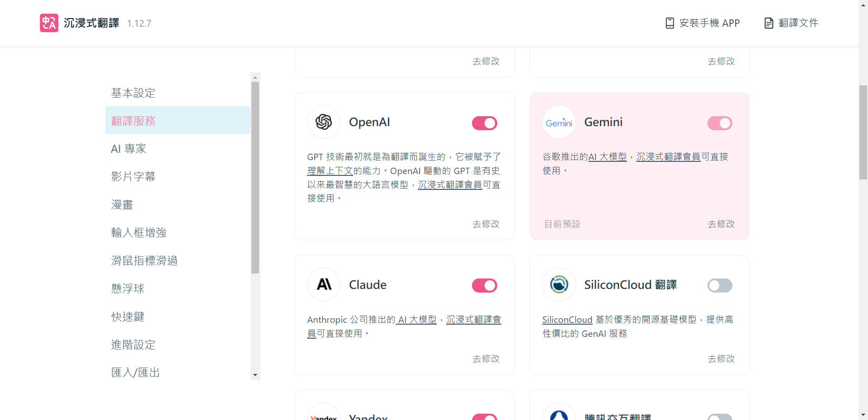Open 沉浸式翻譯會員 link in OpenAI card
The width and height of the screenshot is (868, 420).
tap(450, 185)
